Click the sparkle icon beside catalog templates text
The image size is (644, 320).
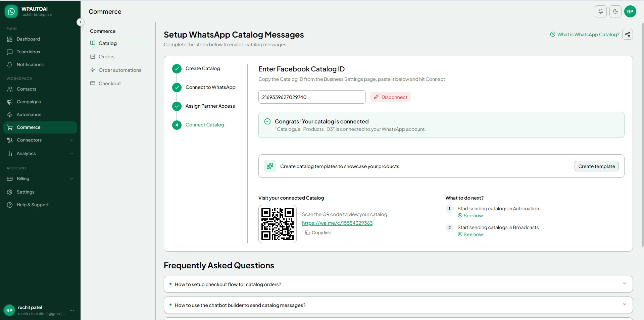pos(270,166)
